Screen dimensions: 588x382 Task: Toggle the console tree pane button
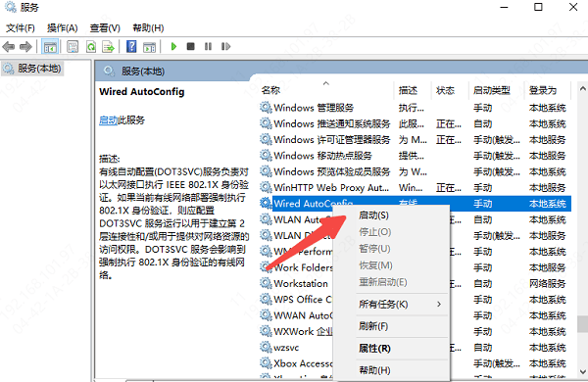50,46
